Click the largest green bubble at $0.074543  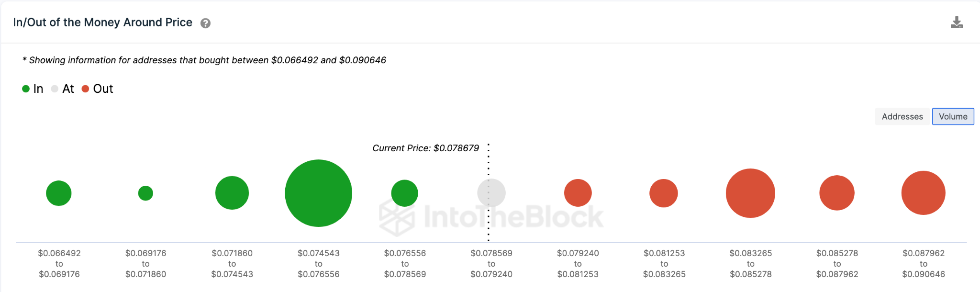[318, 193]
